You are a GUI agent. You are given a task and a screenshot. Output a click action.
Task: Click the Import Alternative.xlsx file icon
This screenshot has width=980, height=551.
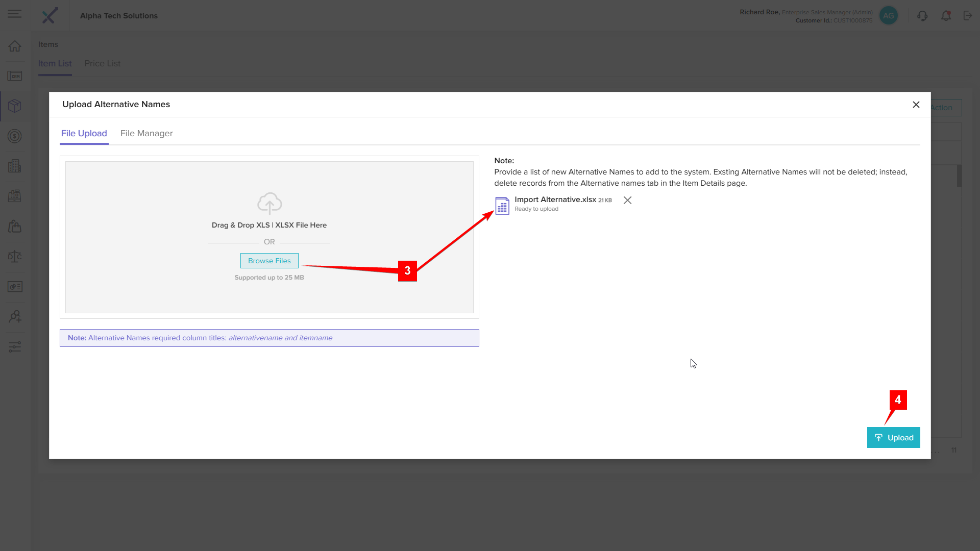tap(502, 206)
